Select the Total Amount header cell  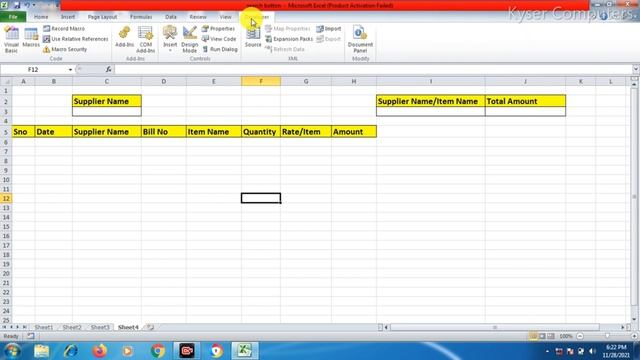coord(525,101)
